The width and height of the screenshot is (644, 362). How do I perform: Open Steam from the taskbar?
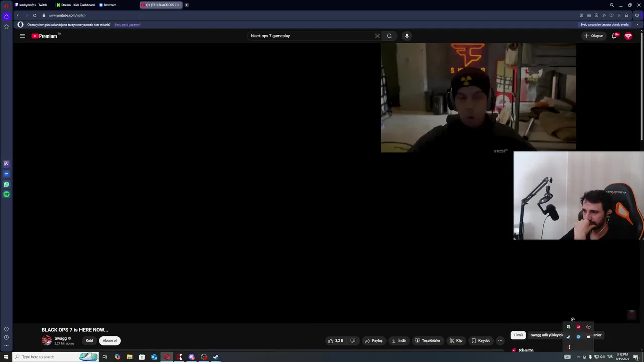216,357
